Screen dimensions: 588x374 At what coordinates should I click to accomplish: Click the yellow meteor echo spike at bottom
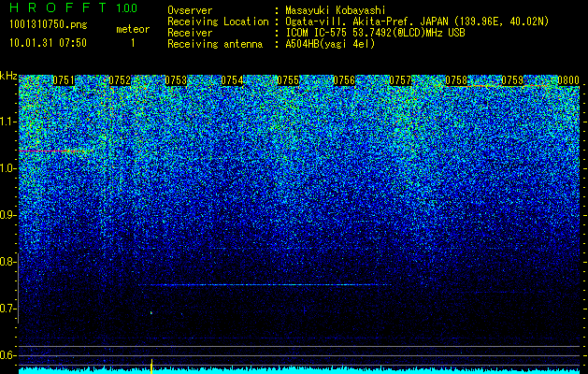click(151, 367)
